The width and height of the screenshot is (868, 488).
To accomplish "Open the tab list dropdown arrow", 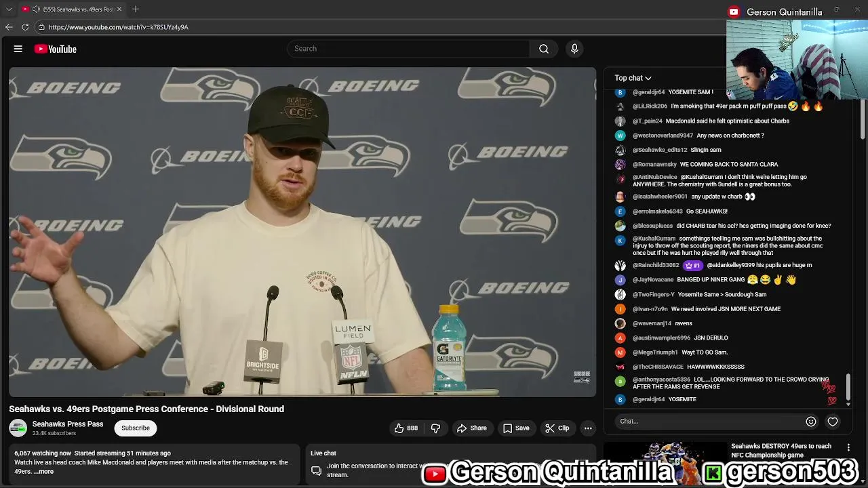I will coord(9,9).
